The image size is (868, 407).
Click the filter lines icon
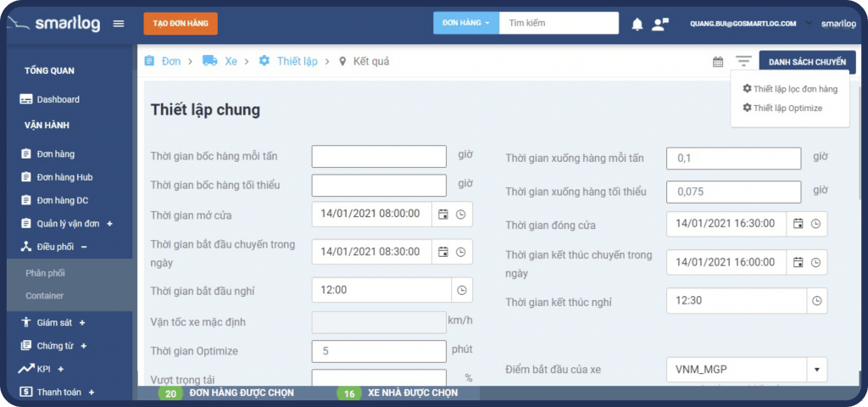(x=743, y=61)
